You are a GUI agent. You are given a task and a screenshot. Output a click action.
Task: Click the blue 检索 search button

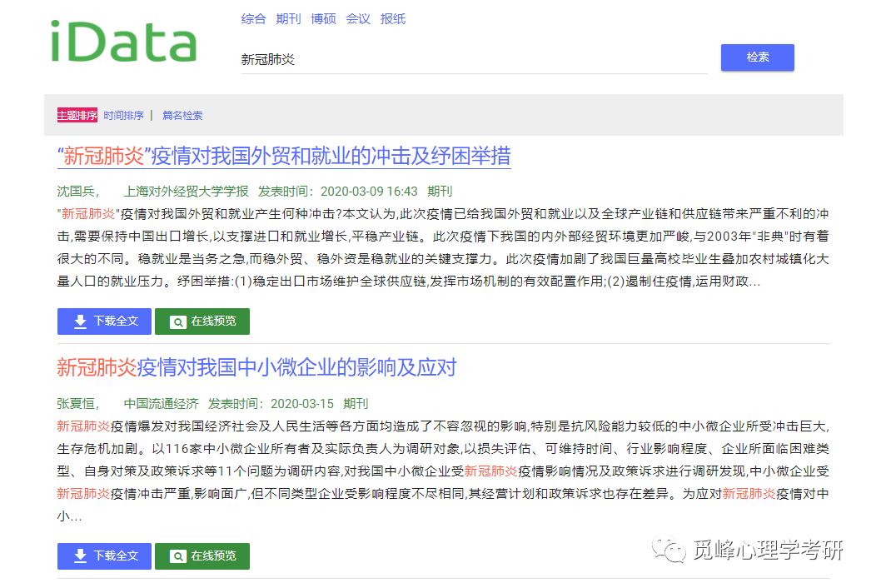pos(757,57)
